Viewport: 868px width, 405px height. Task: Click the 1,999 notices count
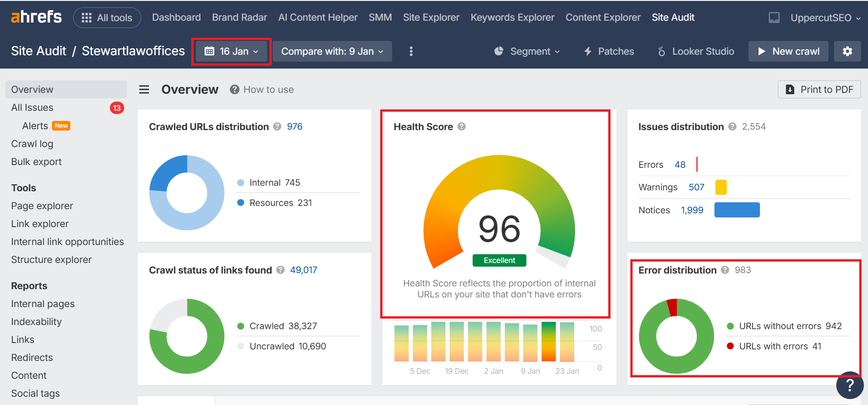click(x=692, y=210)
